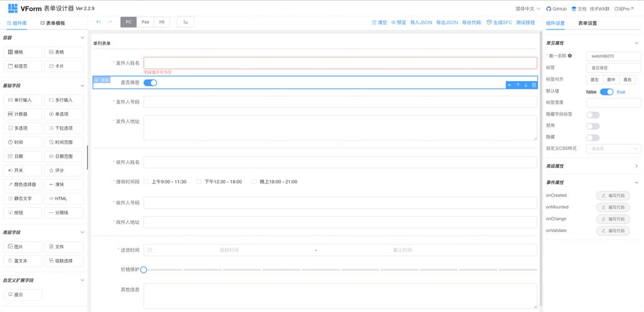Screen dimensions: 644x312
Task: Add a 日期 date picker field
Action: pyautogui.click(x=22, y=157)
